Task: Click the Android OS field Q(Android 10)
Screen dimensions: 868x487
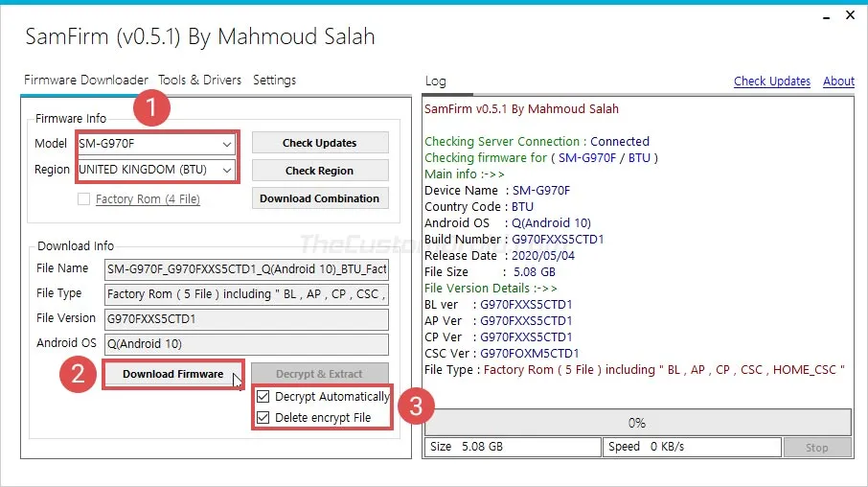Action: pos(246,344)
